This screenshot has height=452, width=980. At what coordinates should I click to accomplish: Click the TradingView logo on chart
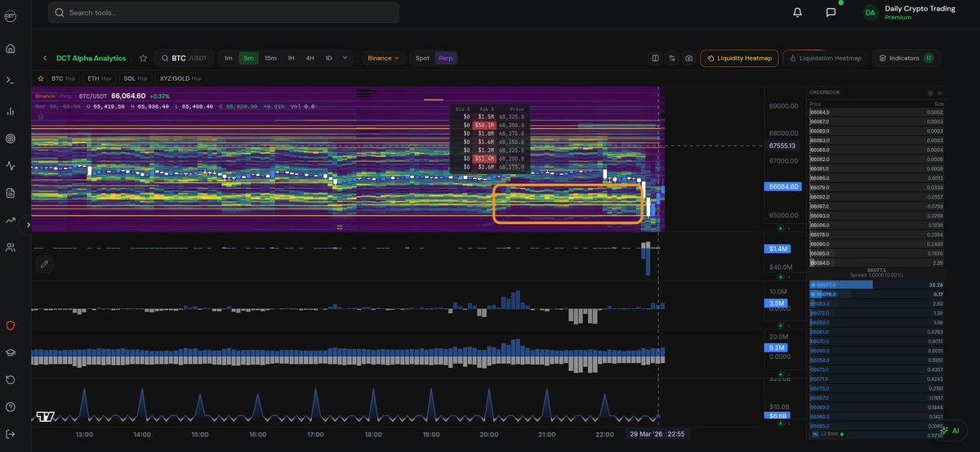coord(46,417)
